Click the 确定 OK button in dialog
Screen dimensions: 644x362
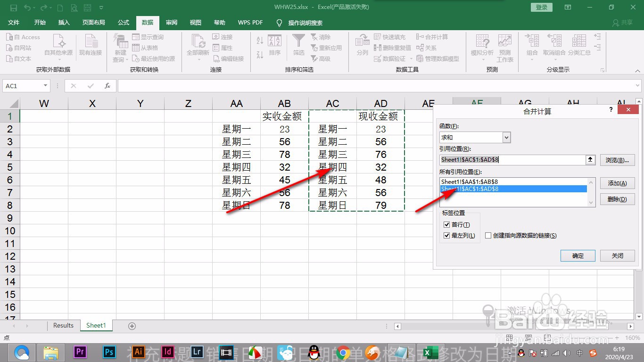578,255
